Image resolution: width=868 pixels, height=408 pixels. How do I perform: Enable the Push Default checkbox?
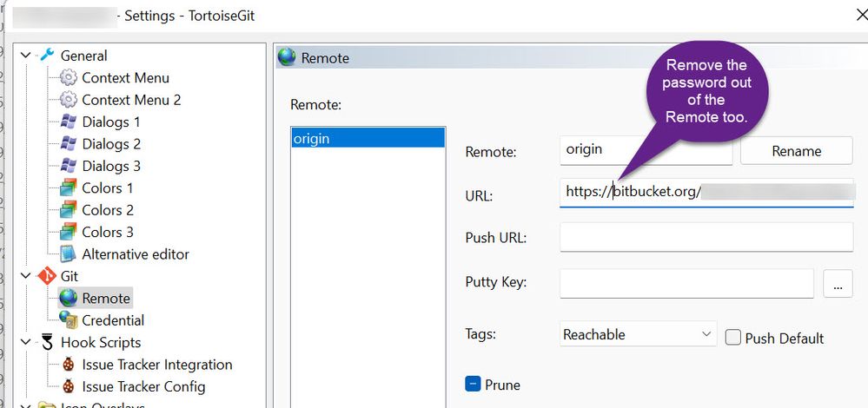pos(733,337)
